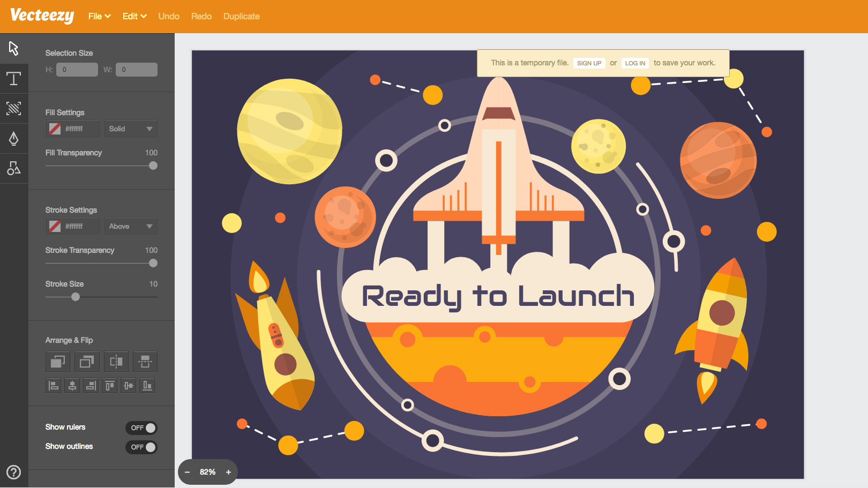Image resolution: width=868 pixels, height=488 pixels.
Task: Select the large yellow planet on canvas
Action: [290, 131]
